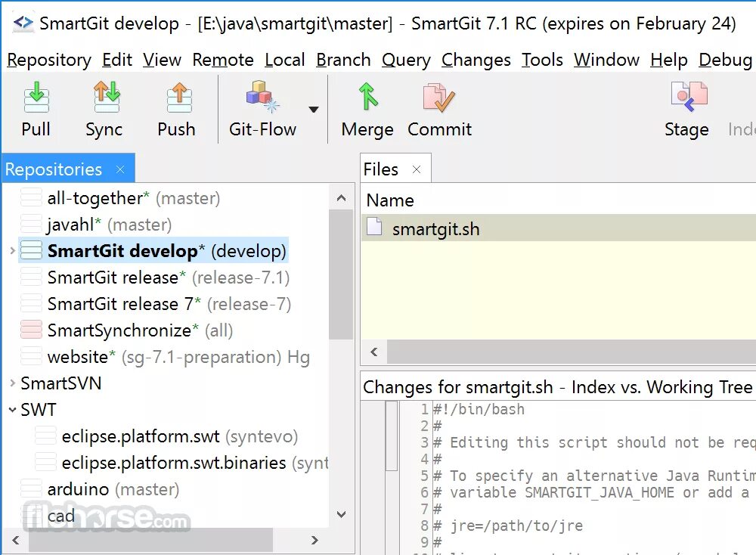Expand the SmartGit develop repository node
The height and width of the screenshot is (555, 756).
(x=13, y=251)
